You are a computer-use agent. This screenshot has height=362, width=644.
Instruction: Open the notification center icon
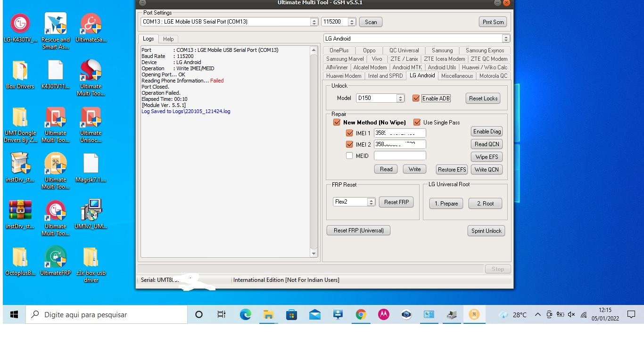click(x=632, y=314)
